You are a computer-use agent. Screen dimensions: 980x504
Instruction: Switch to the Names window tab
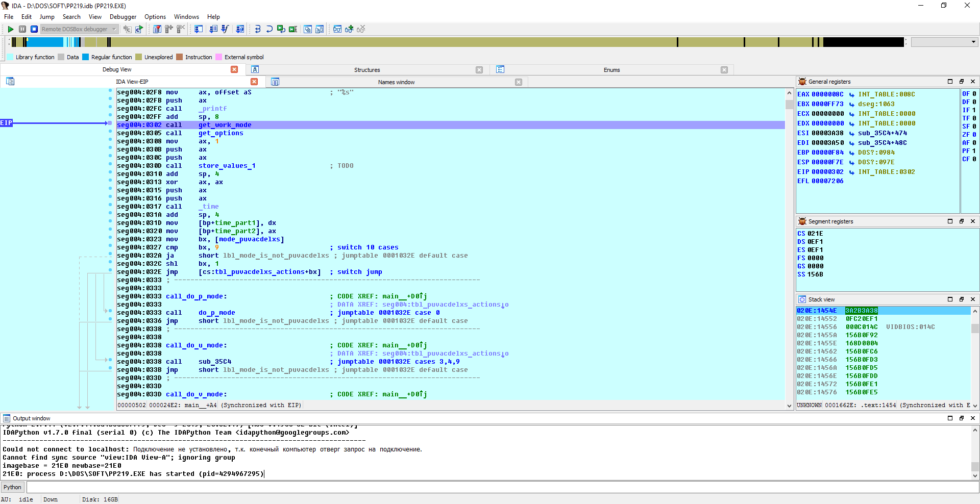[x=396, y=82]
